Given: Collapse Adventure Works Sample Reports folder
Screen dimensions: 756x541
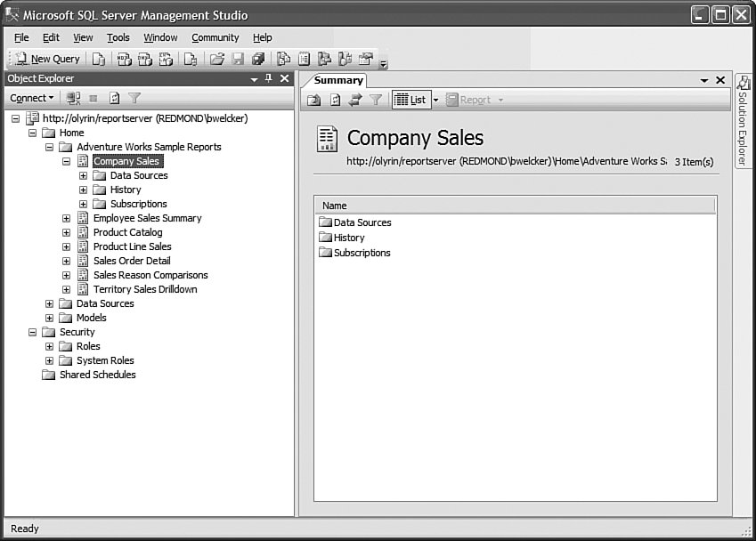Looking at the screenshot, I should pyautogui.click(x=49, y=147).
